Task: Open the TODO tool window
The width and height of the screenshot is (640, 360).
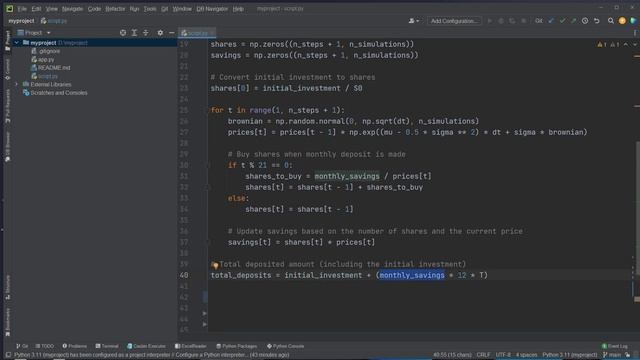Action: point(45,346)
